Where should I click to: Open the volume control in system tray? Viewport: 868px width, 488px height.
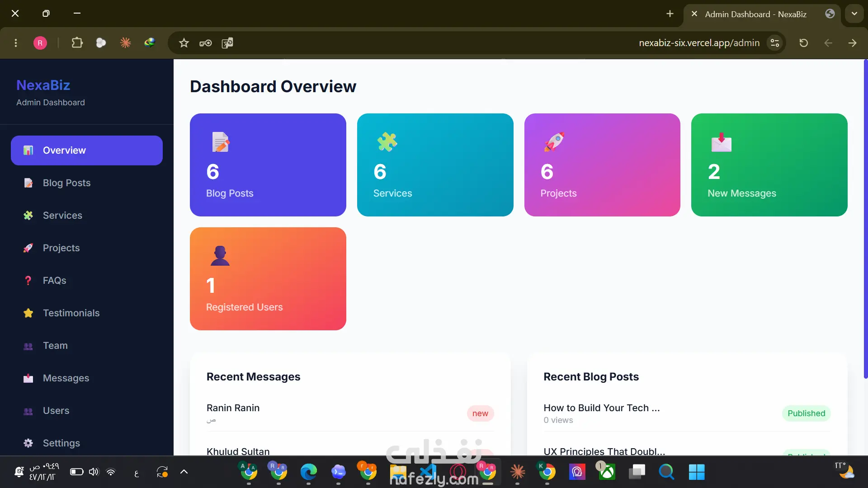94,472
